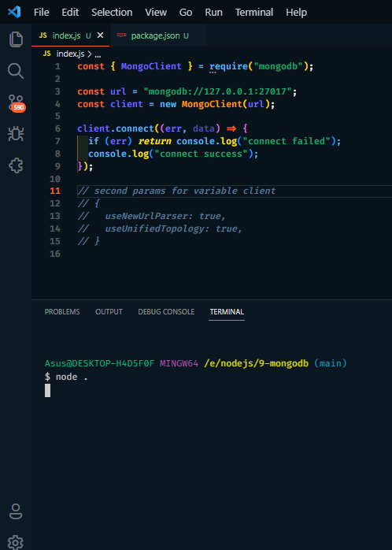Viewport: 392px width, 550px height.
Task: Click the useUnifiedTopology comment line
Action: (x=160, y=229)
